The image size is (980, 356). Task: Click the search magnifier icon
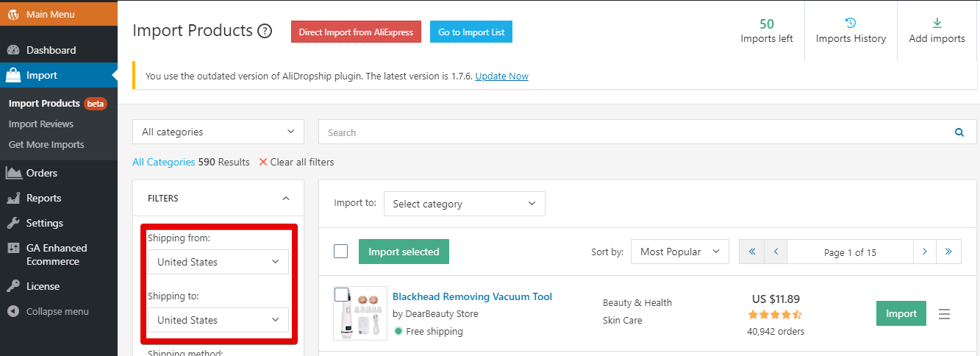tap(959, 132)
